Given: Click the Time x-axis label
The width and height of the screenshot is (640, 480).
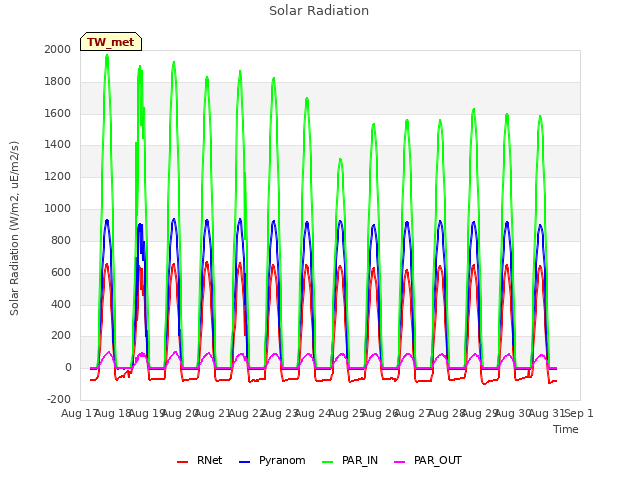Looking at the screenshot, I should tap(566, 429).
